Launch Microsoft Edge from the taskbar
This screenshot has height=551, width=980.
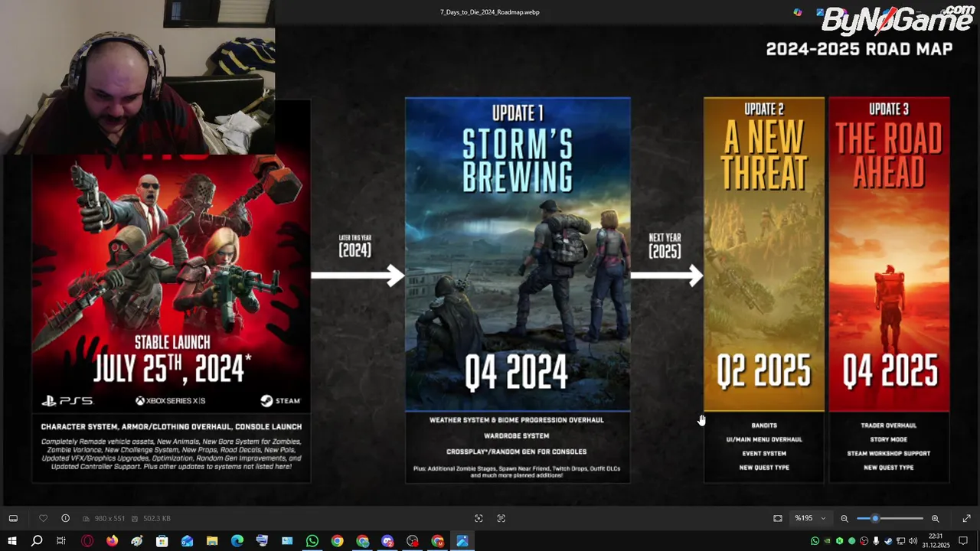(237, 541)
